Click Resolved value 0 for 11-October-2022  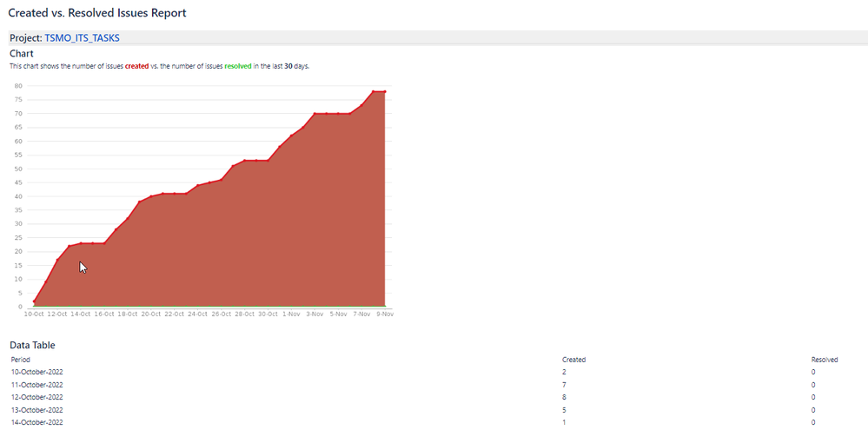pos(813,385)
